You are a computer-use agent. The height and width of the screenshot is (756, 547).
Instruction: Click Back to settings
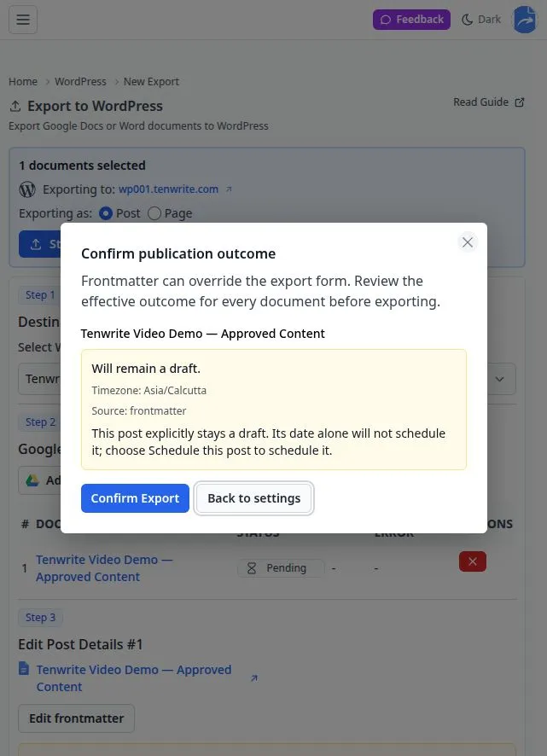coord(254,498)
